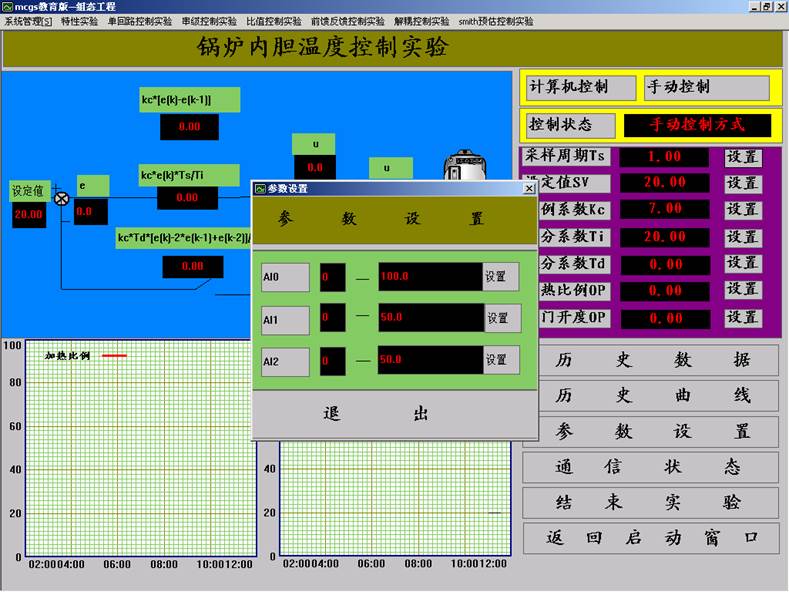Image resolution: width=789 pixels, height=592 pixels.
Task: Click the 结束实验 button
Action: (650, 502)
